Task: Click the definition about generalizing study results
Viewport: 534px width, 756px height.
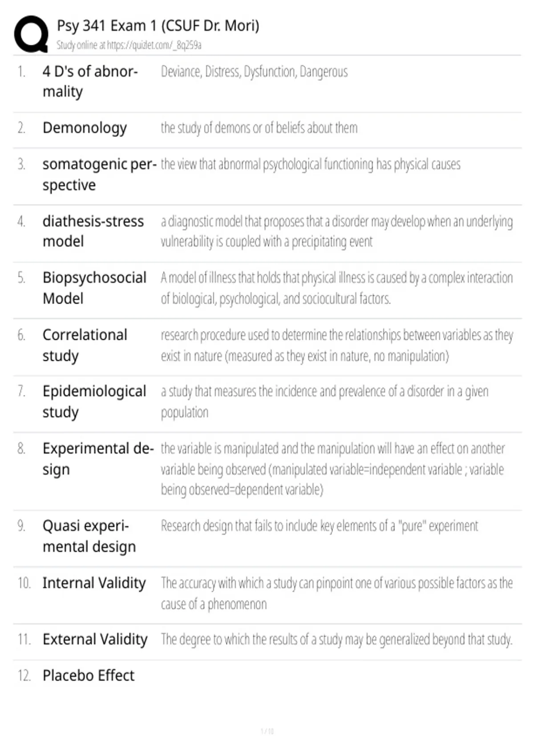Action: 336,639
